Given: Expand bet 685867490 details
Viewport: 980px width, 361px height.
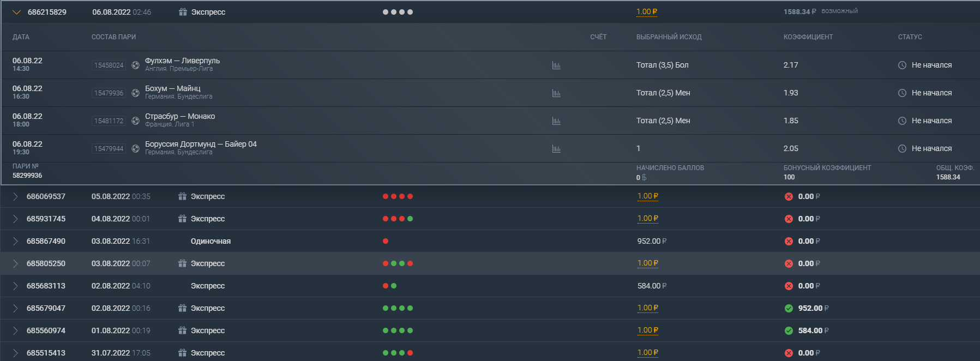Looking at the screenshot, I should (x=15, y=241).
